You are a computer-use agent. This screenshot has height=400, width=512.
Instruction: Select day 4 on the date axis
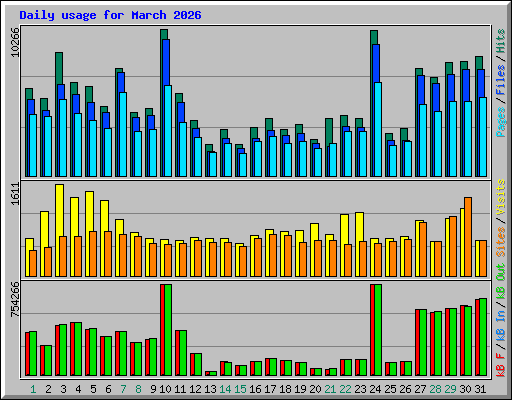tap(78, 389)
